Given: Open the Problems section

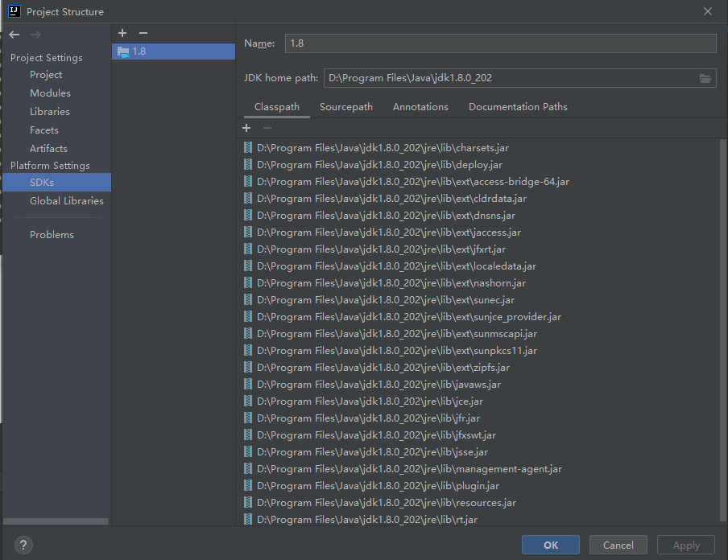Looking at the screenshot, I should pos(52,235).
